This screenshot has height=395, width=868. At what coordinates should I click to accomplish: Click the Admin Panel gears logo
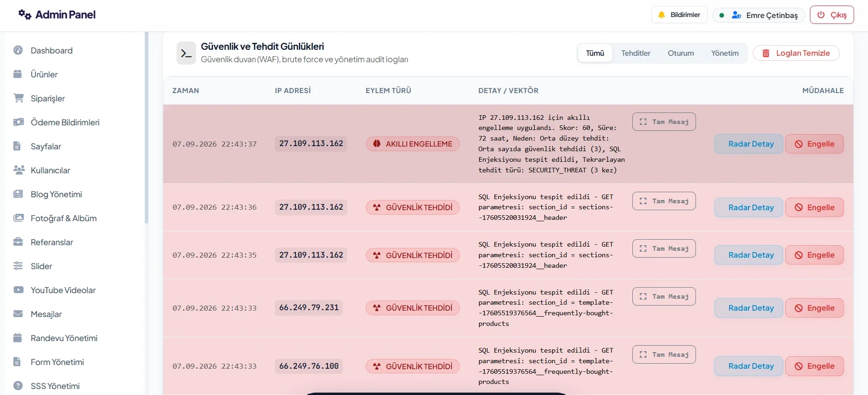pyautogui.click(x=25, y=15)
